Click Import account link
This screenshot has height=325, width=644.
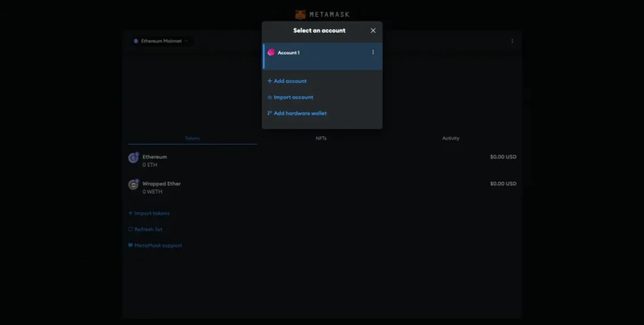[x=291, y=97]
